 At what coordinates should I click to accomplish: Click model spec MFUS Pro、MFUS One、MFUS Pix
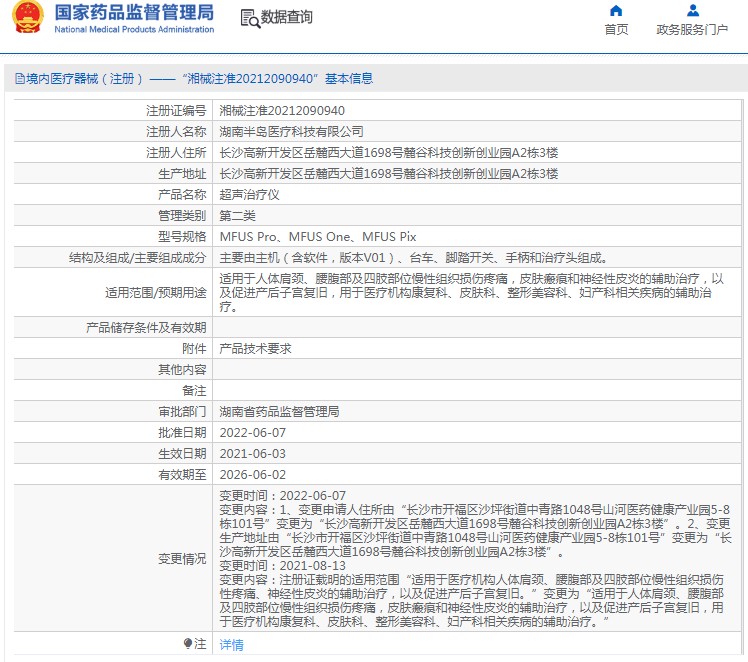click(x=318, y=237)
